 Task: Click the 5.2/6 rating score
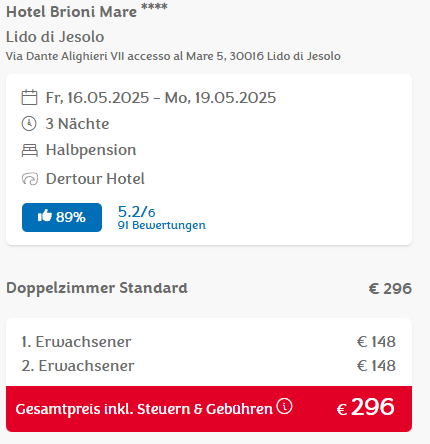(136, 212)
